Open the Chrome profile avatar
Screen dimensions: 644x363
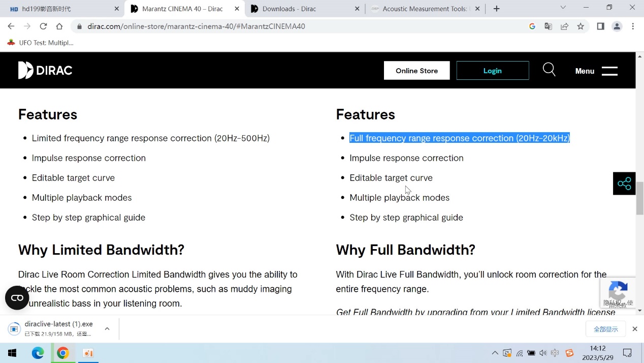(x=617, y=26)
